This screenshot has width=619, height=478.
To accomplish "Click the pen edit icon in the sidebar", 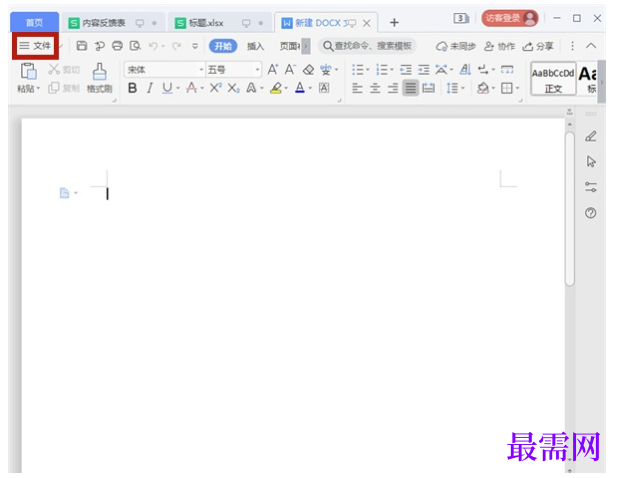I will 591,136.
